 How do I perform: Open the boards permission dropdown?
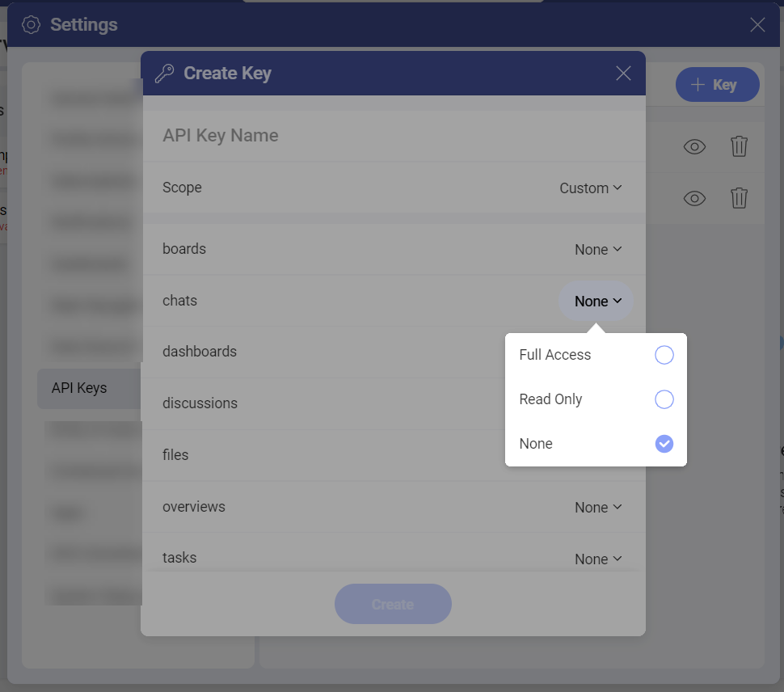tap(598, 250)
